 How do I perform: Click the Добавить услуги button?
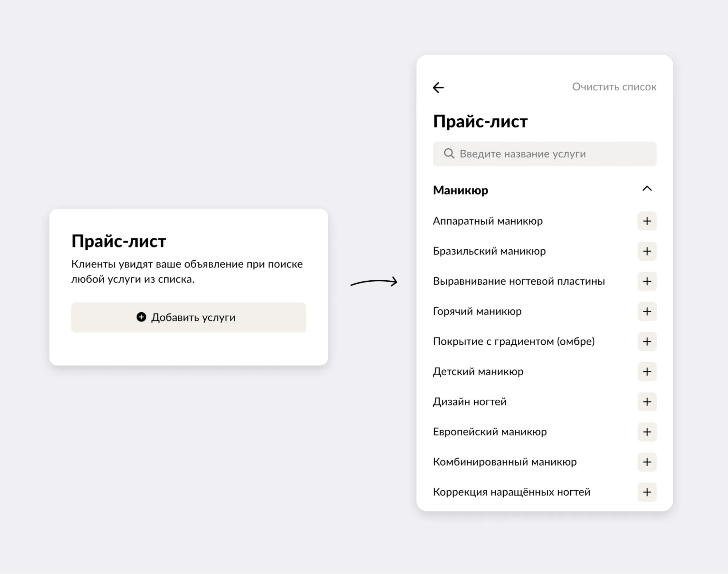[x=189, y=317]
